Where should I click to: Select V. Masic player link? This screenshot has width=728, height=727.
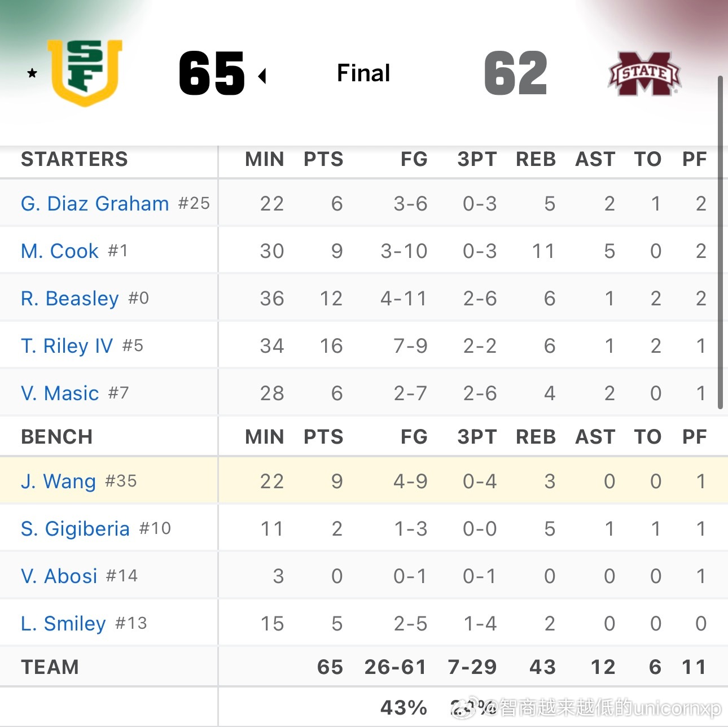[60, 393]
